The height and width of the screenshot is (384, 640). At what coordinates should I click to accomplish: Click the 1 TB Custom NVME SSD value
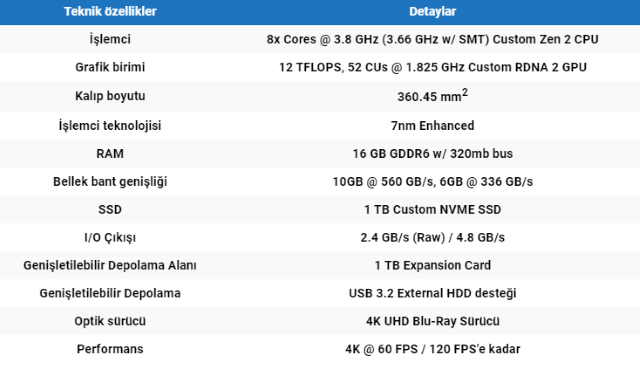432,209
